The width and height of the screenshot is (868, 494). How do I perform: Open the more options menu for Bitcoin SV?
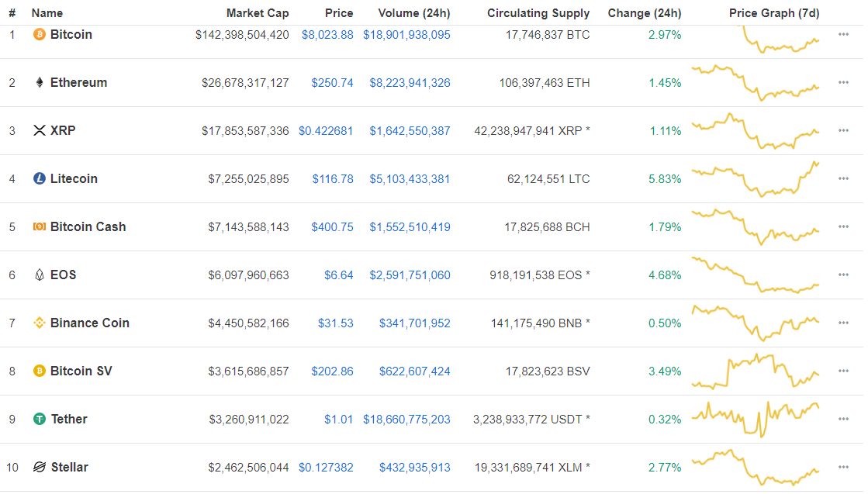[844, 371]
